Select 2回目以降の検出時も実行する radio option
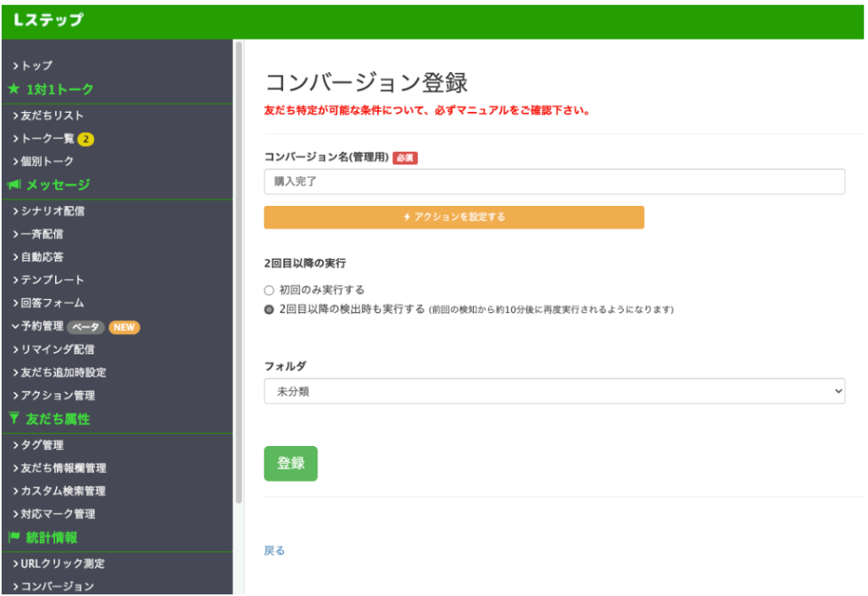The height and width of the screenshot is (596, 868). [269, 309]
